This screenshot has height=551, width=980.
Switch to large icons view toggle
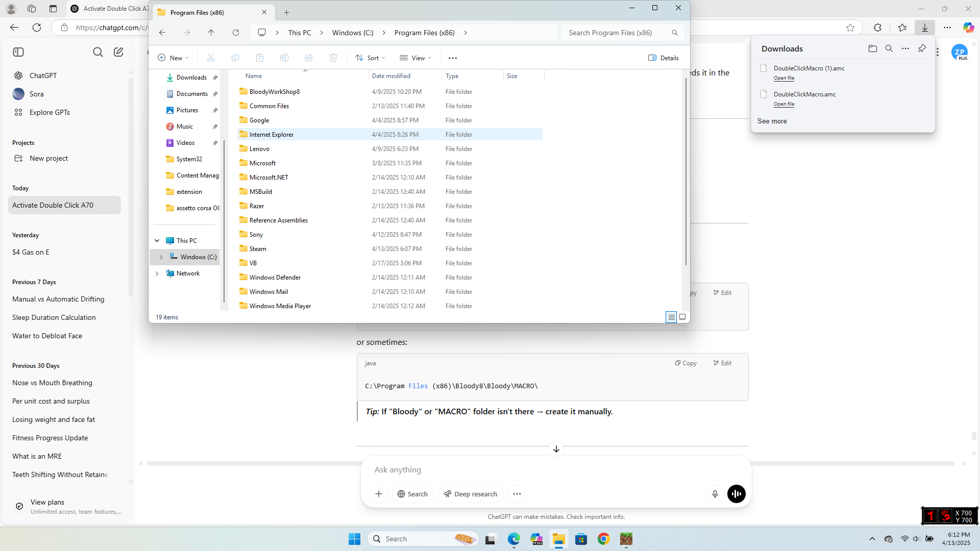682,317
